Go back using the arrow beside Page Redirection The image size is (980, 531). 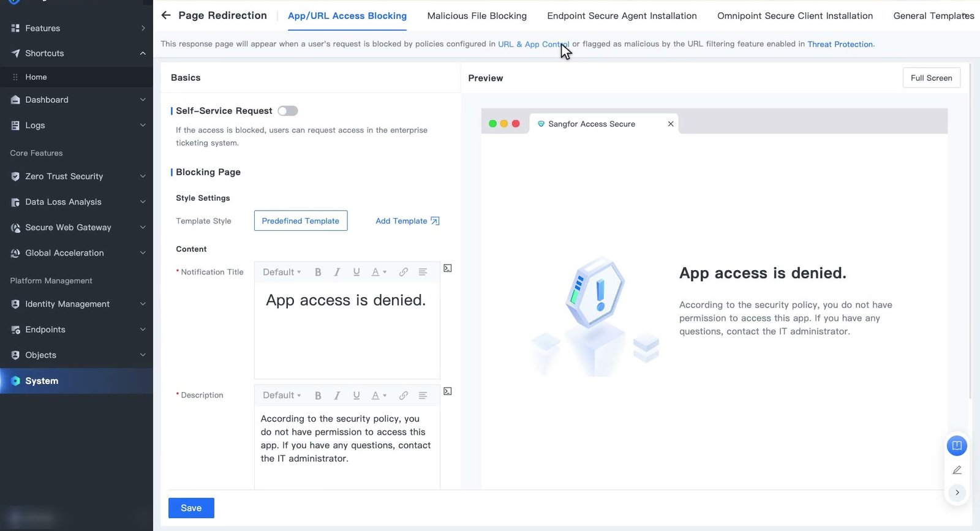pos(166,15)
